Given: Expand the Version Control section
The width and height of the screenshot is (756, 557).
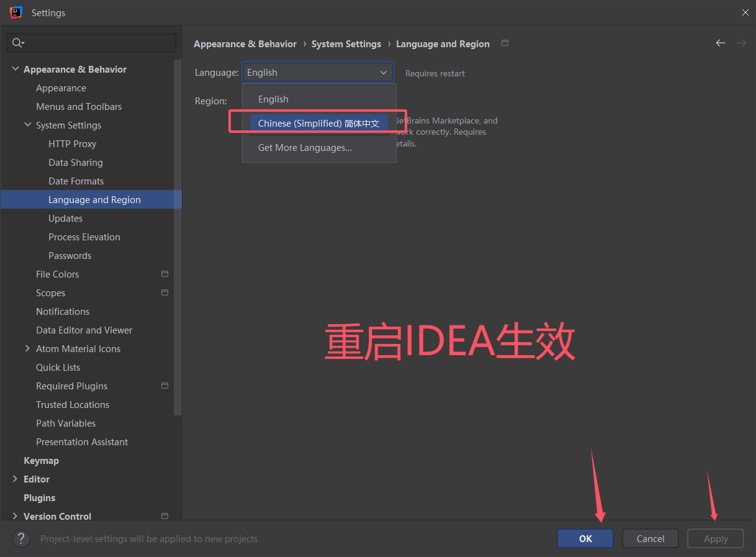Looking at the screenshot, I should pyautogui.click(x=15, y=516).
